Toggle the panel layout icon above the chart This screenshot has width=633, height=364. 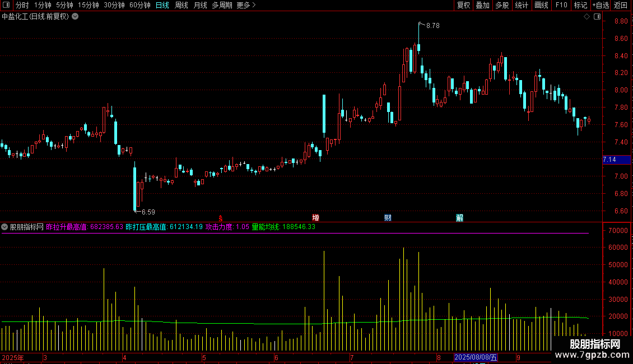598,17
